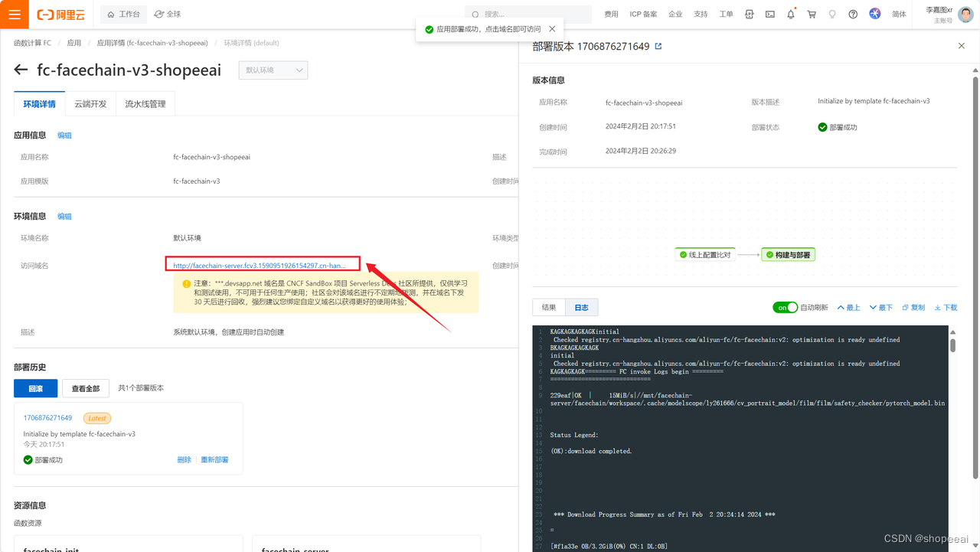The height and width of the screenshot is (552, 980).
Task: Click the 线上配置比对 pipeline step
Action: pos(705,255)
